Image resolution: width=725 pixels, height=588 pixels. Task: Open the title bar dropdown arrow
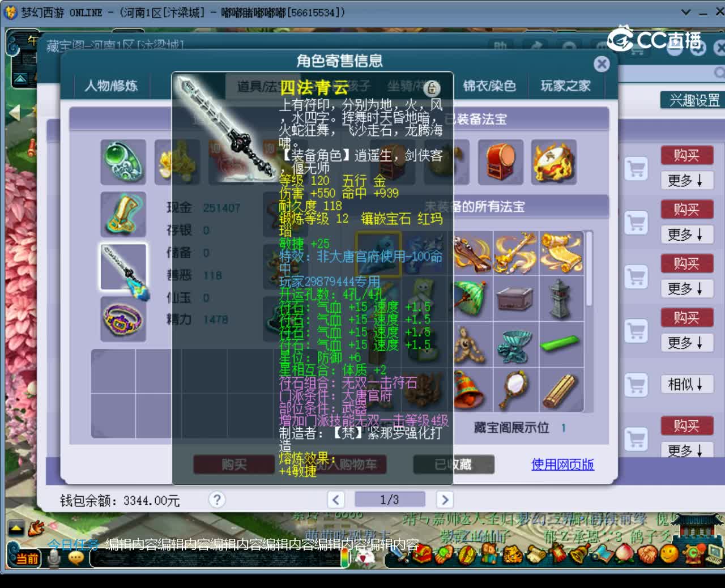tap(685, 12)
